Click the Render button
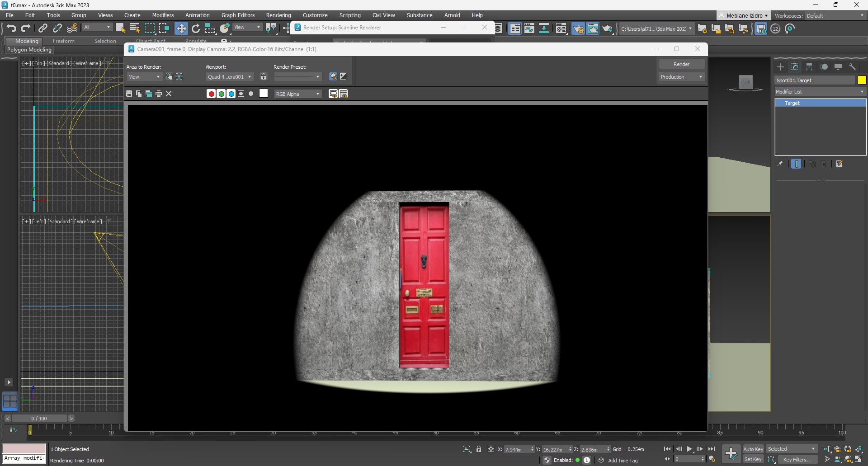 (x=681, y=64)
